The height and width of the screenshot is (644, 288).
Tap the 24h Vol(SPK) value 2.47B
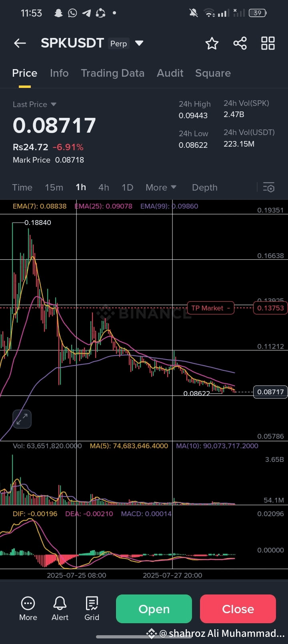[234, 114]
